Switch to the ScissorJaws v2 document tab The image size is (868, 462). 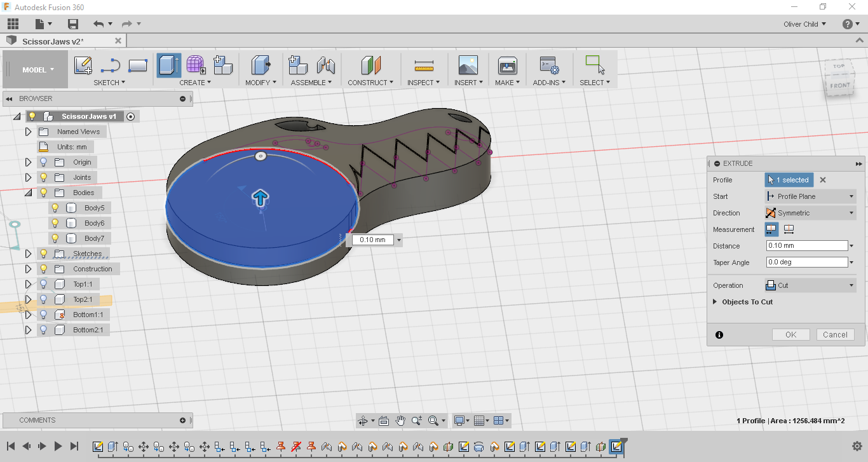53,41
